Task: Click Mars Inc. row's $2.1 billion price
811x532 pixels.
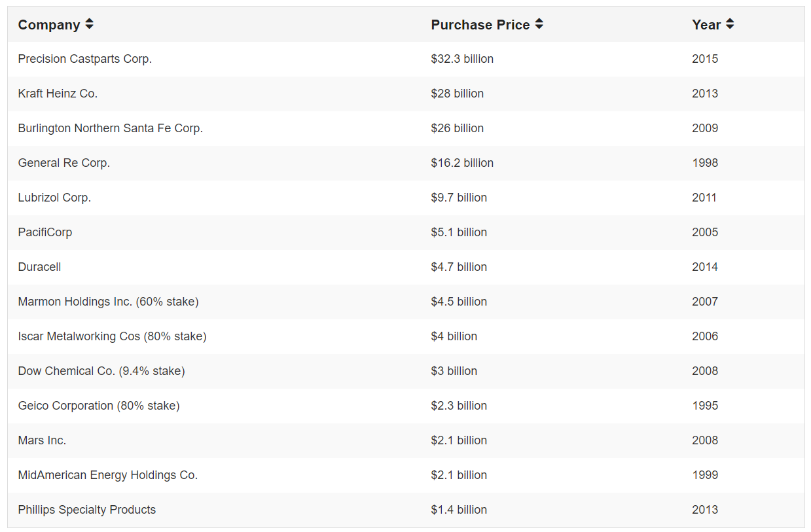Action: (459, 440)
